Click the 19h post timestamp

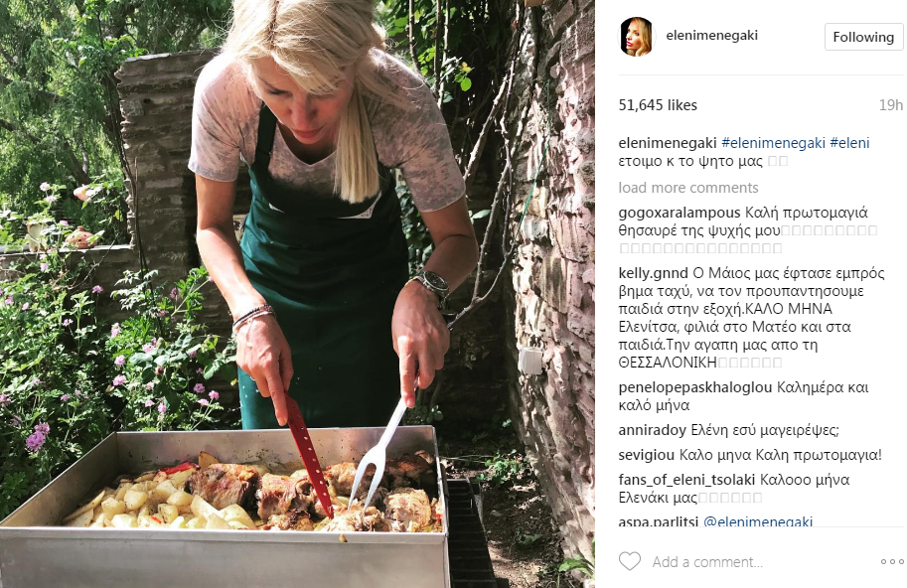pyautogui.click(x=890, y=105)
